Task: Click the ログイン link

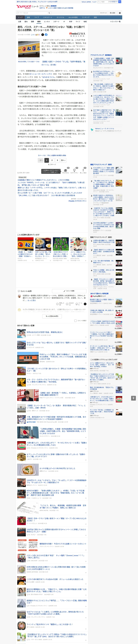Action: tap(42, 8)
